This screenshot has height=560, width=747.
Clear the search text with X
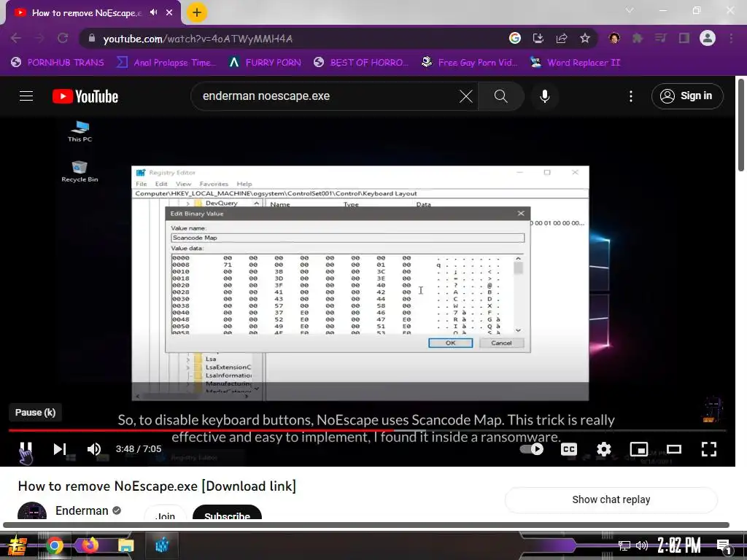(466, 96)
